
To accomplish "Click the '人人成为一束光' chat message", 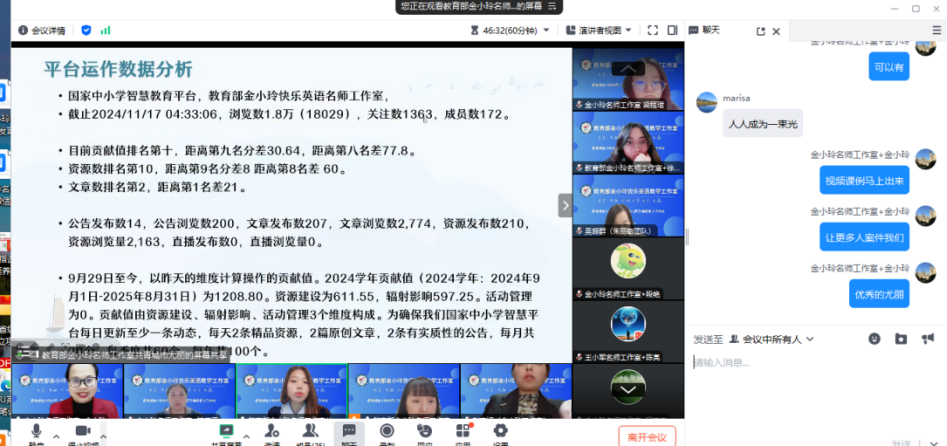I will point(763,123).
